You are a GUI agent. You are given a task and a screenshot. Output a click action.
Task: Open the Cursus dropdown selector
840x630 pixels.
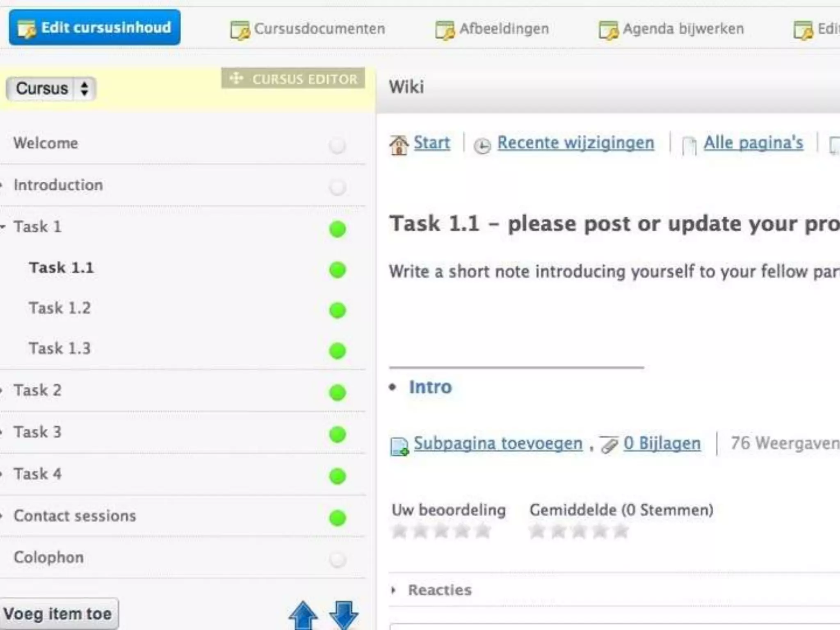point(51,89)
